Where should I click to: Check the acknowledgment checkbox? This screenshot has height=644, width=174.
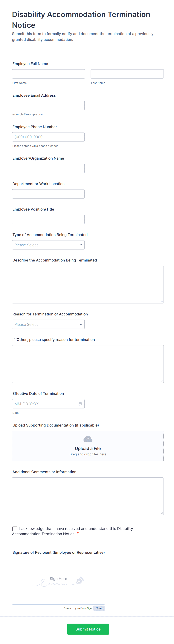[x=15, y=529]
